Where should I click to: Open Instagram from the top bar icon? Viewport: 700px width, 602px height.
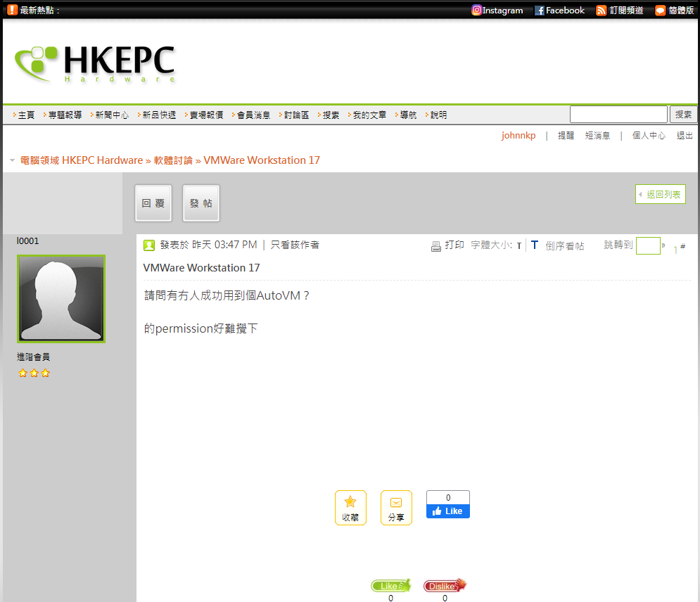tap(477, 10)
